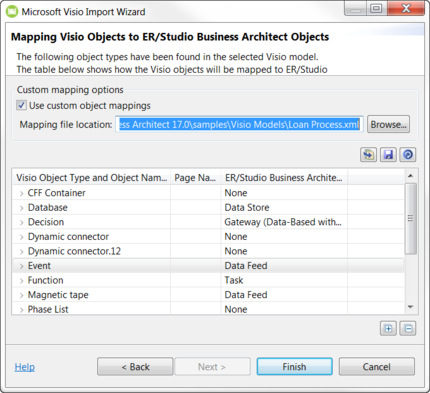This screenshot has height=393, width=430.
Task: Click the wizard title bar application icon
Action: [x=12, y=11]
